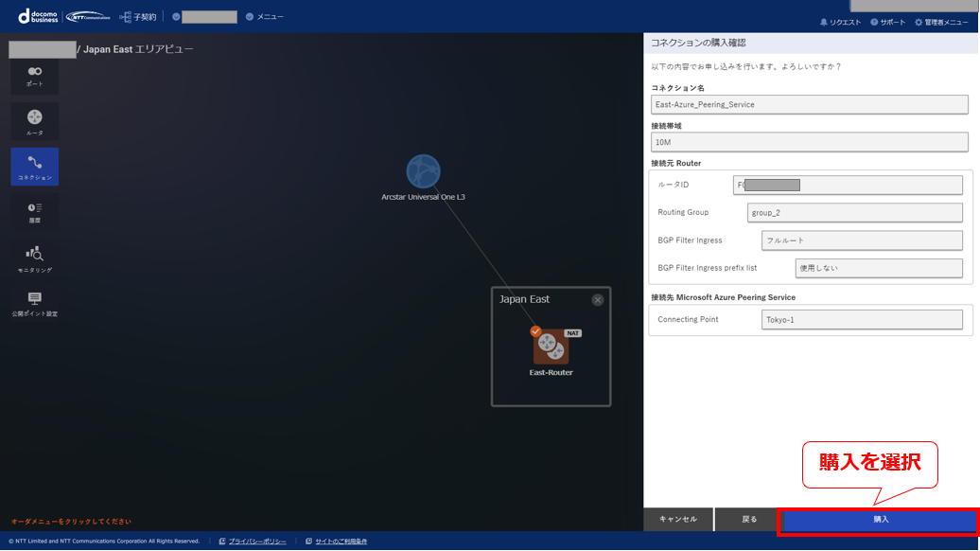Click the Arcstar Universal One L3 globe node
The height and width of the screenshot is (551, 980).
coord(423,171)
